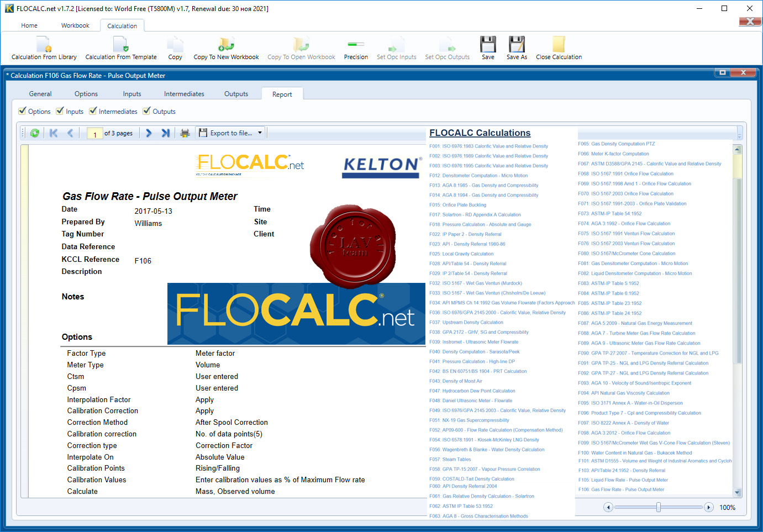The height and width of the screenshot is (532, 763).
Task: Go to first report page
Action: tap(54, 133)
